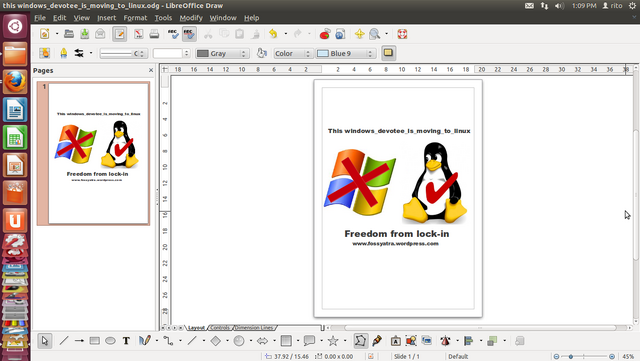Open LibreOffice Help lifebuoy icon

pyautogui.click(x=402, y=34)
